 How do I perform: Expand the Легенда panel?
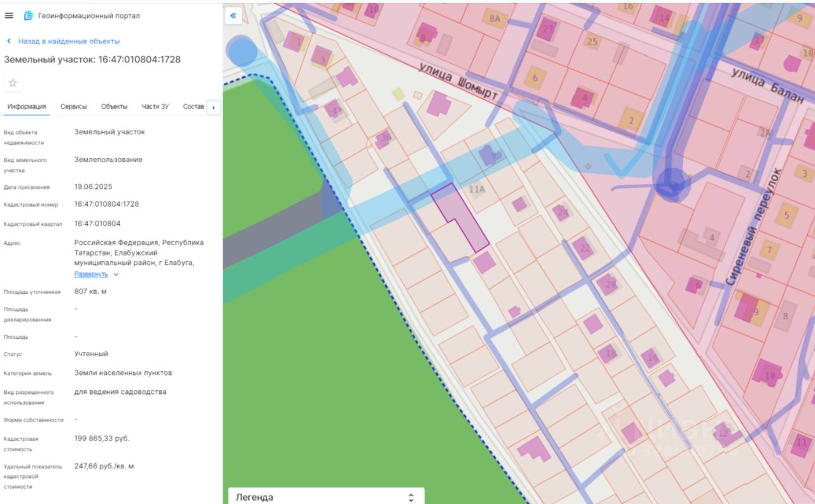(x=326, y=497)
